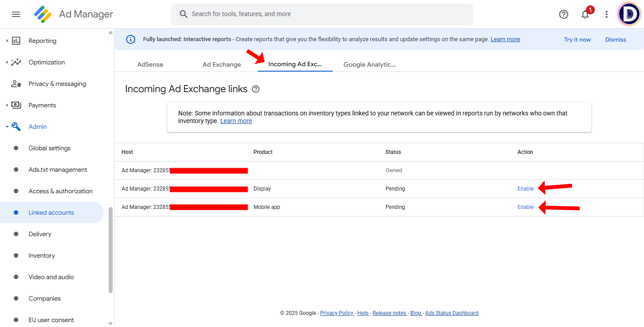Enable the Mobile app product link
Image resolution: width=644 pixels, height=327 pixels.
pos(525,207)
